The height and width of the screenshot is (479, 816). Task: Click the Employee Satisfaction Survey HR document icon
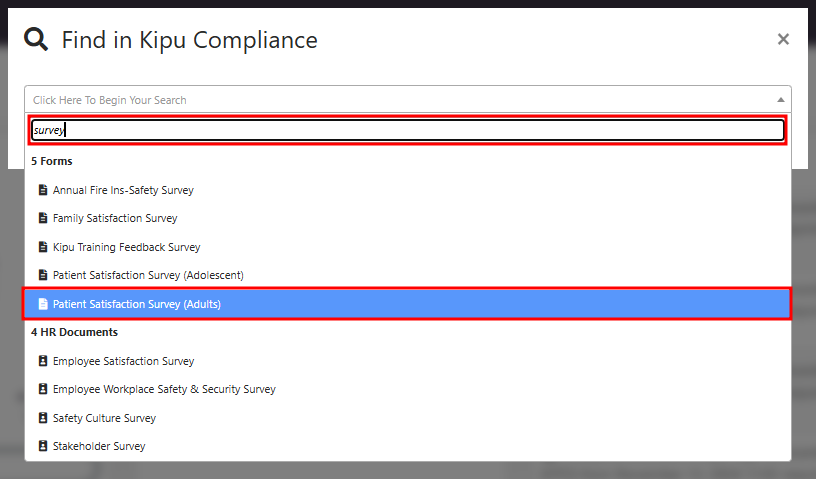click(x=42, y=361)
